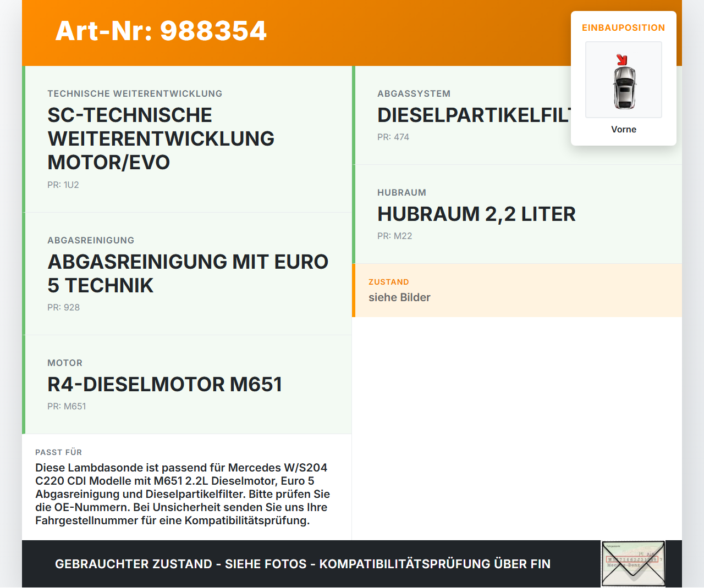Screen dimensions: 704x588
Task: Click the siehe Bilder condition text
Action: pyautogui.click(x=399, y=298)
